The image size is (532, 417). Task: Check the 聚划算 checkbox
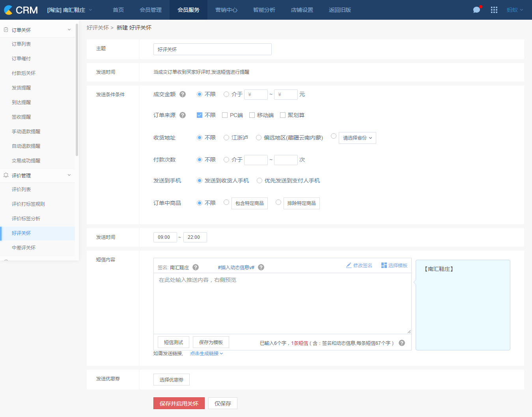point(283,115)
